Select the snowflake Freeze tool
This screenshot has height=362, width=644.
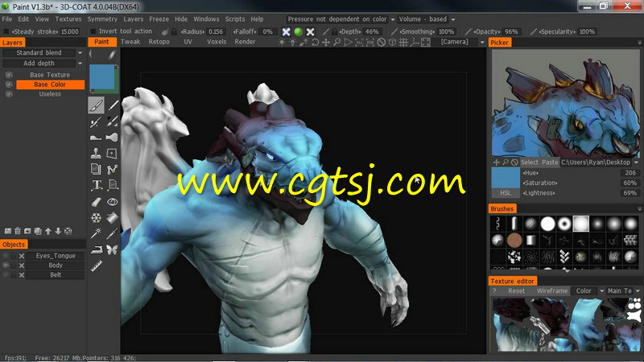(96, 218)
